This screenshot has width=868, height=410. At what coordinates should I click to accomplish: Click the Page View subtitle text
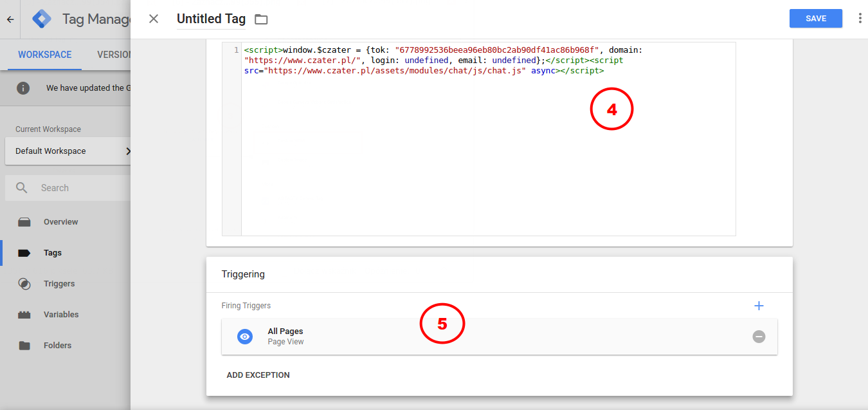285,342
